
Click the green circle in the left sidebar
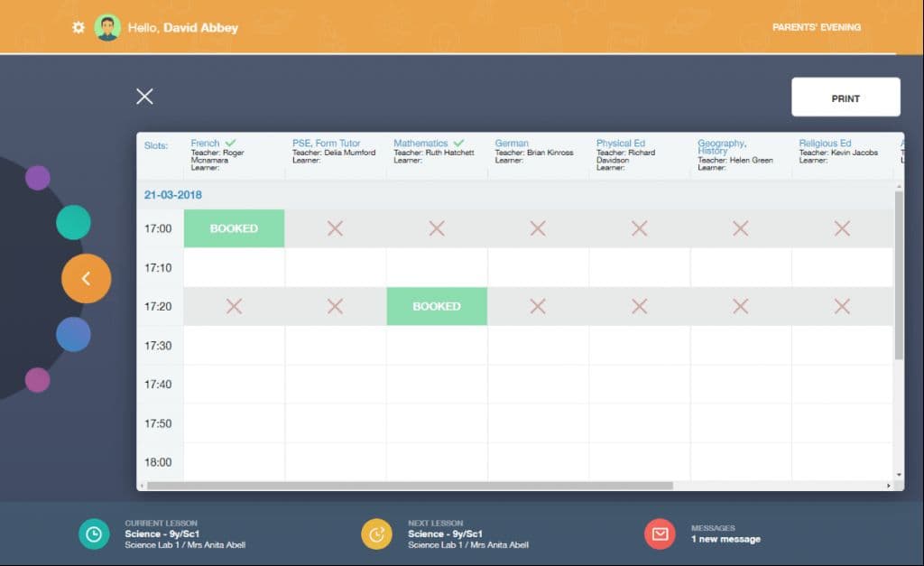pos(73,221)
